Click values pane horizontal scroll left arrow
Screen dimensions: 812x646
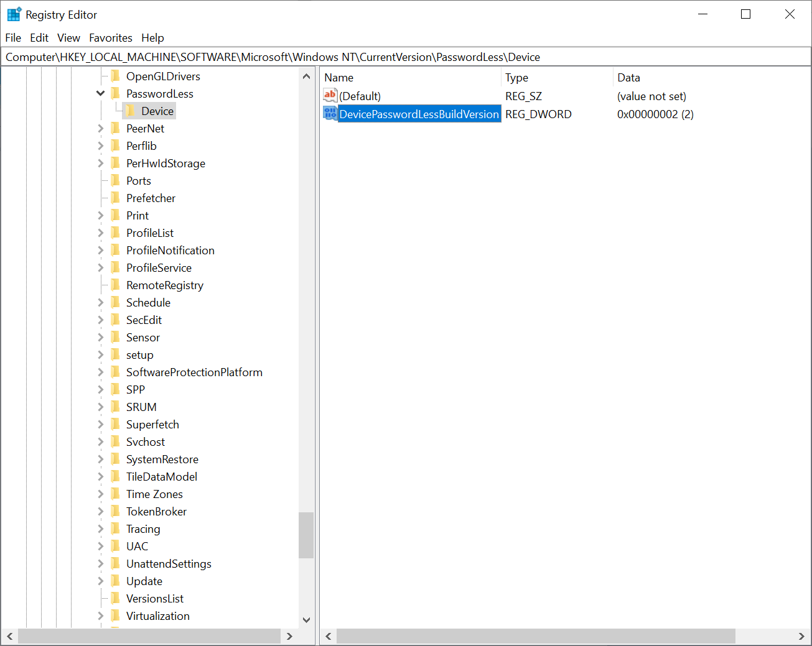[329, 636]
